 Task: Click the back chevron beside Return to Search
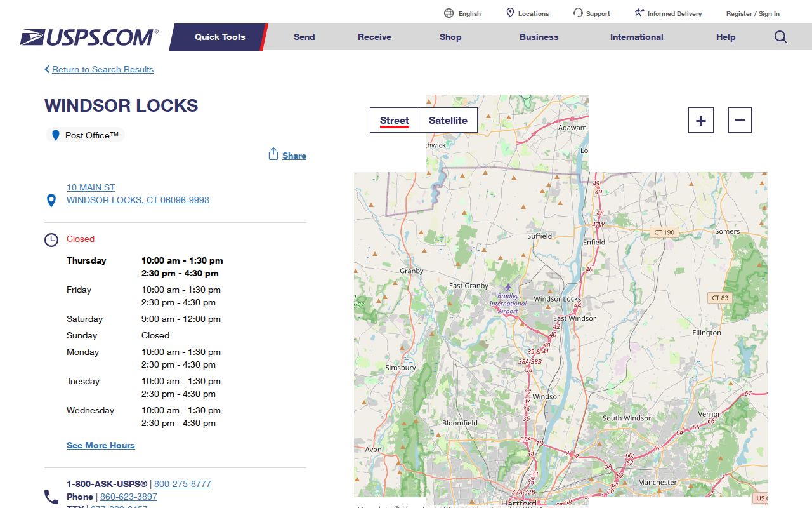pyautogui.click(x=47, y=69)
